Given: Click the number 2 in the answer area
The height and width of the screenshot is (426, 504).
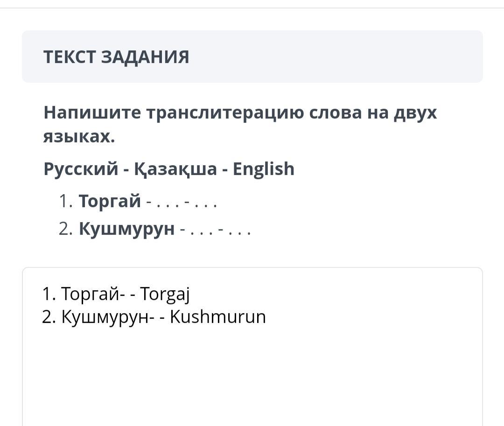Looking at the screenshot, I should (47, 317).
